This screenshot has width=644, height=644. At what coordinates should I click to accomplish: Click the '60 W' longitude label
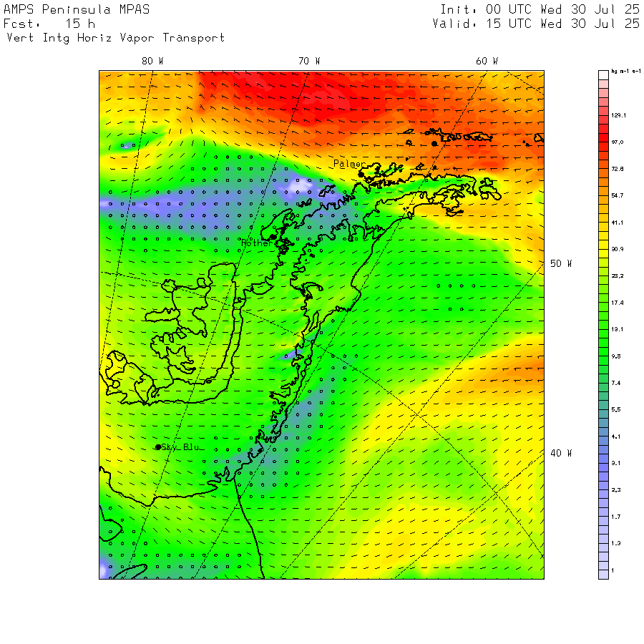[487, 62]
